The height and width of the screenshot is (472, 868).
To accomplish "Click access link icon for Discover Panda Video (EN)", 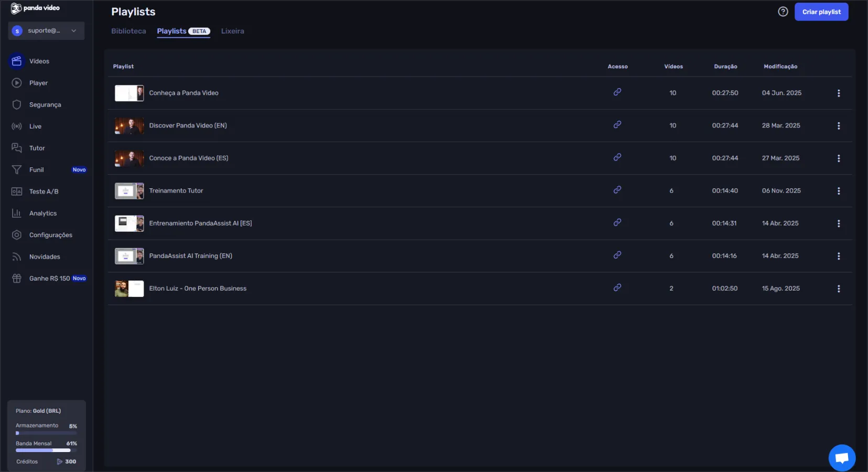I will [617, 125].
